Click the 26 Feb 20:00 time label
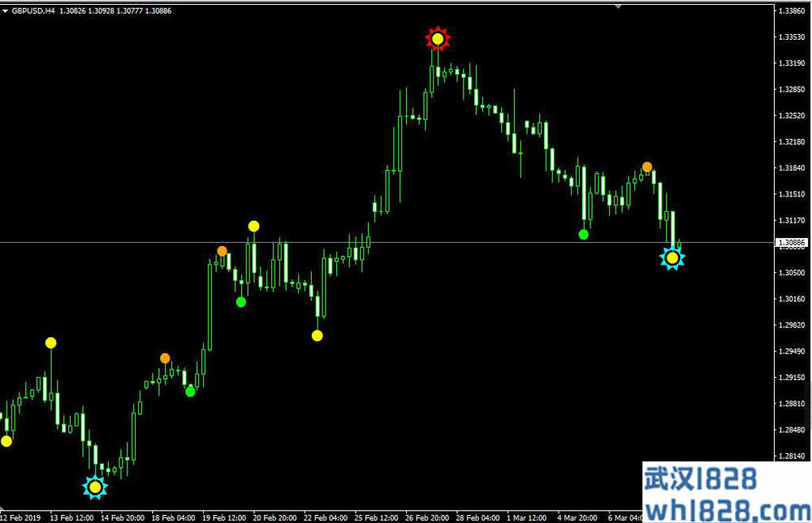 tap(427, 518)
